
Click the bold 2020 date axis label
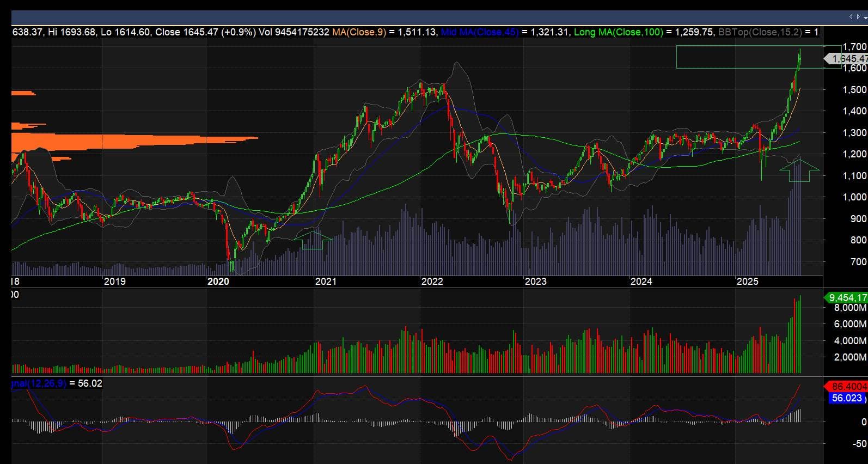coord(218,282)
